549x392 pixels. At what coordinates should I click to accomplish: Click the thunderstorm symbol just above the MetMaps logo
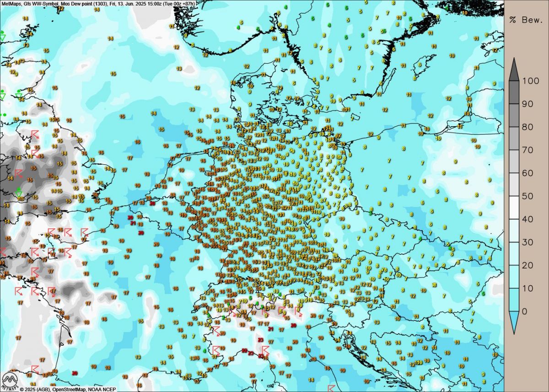(35, 368)
